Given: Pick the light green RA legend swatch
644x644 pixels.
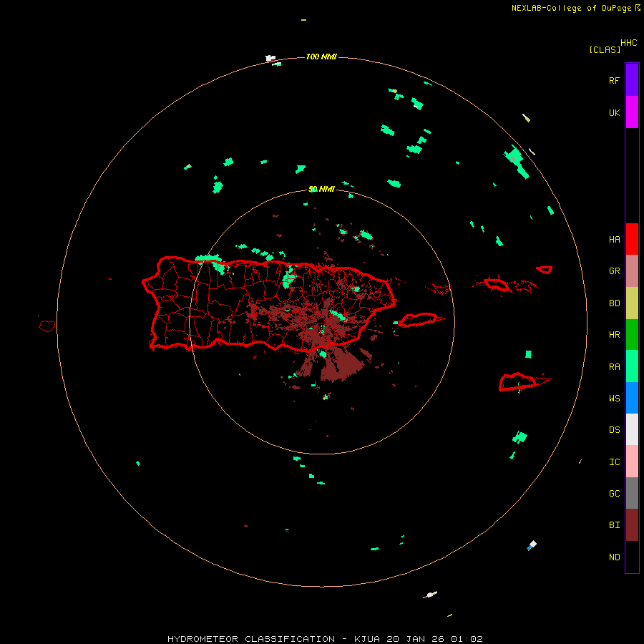Looking at the screenshot, I should point(632,366).
